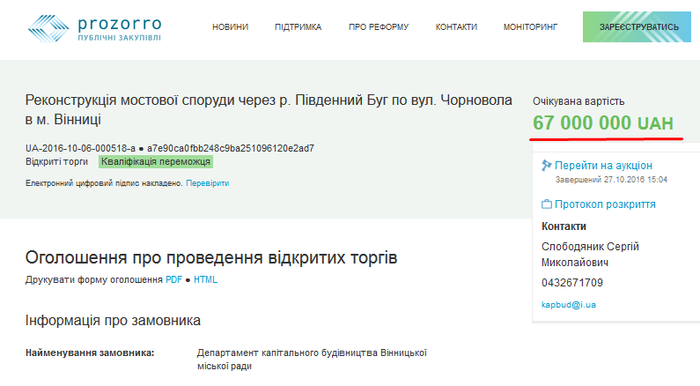Open the ПІДТРИМКА menu item
Image resolution: width=700 pixels, height=386 pixels.
298,27
